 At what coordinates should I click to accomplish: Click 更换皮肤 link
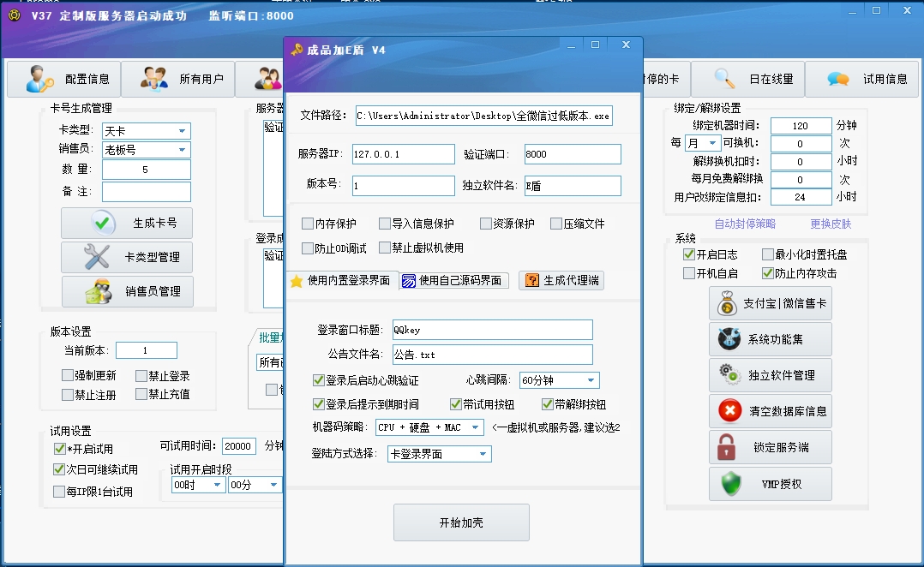[x=831, y=224]
